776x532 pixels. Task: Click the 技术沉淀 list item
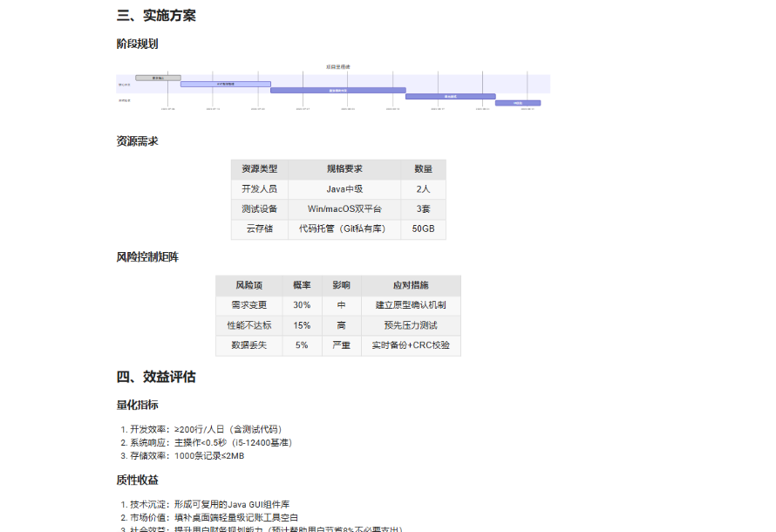[210, 505]
